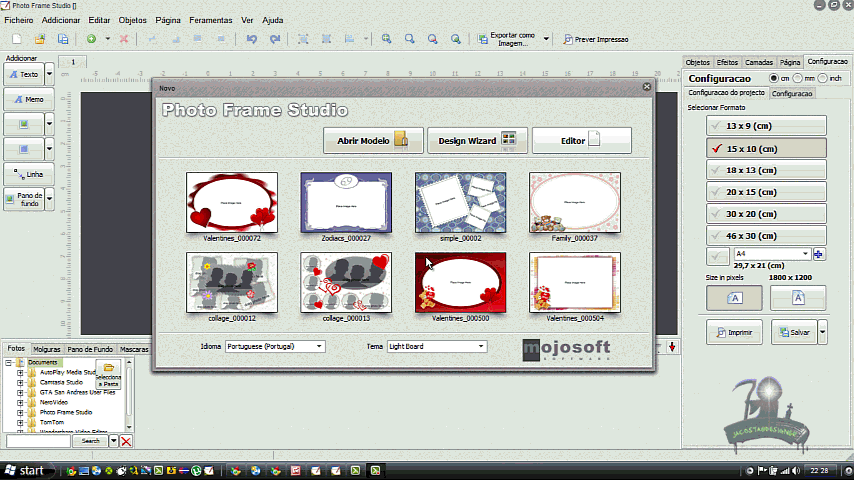The image size is (854, 480).
Task: Click the red X delete toolbar icon
Action: tap(124, 39)
